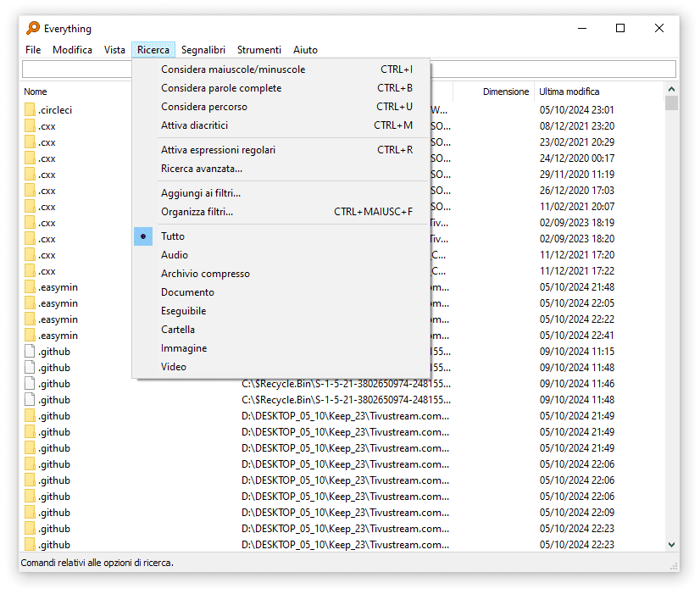
Task: Open the Aiuto menu
Action: pyautogui.click(x=305, y=50)
